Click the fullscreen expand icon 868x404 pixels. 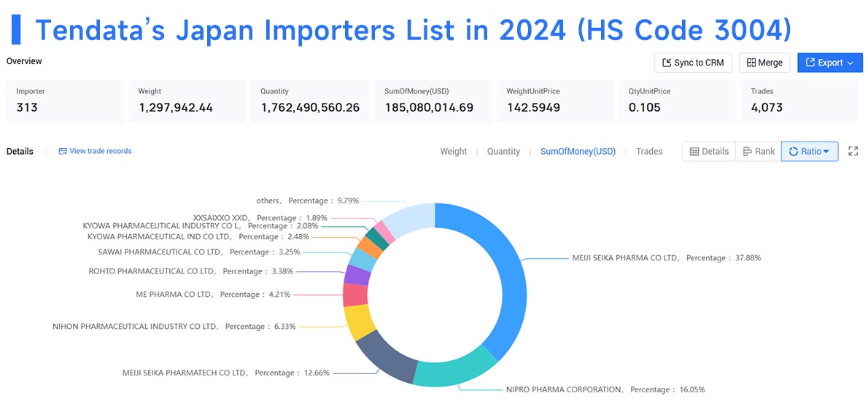pos(853,151)
